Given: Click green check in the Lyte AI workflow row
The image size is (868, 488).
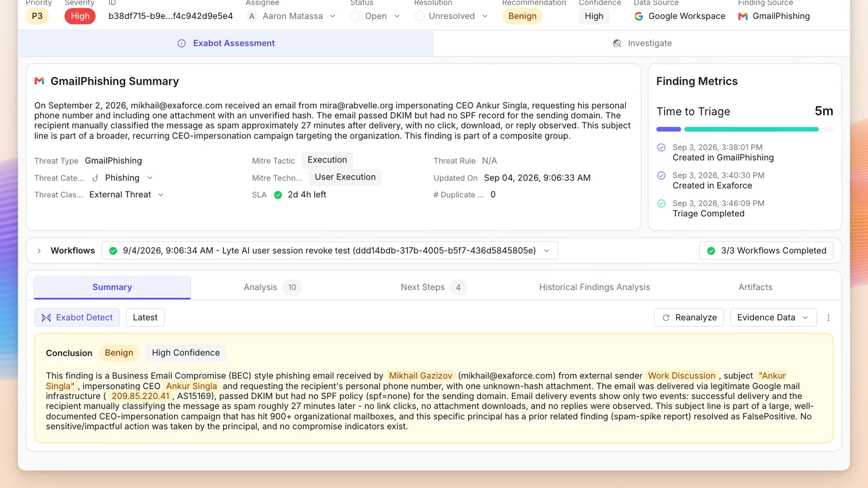Looking at the screenshot, I should [113, 251].
